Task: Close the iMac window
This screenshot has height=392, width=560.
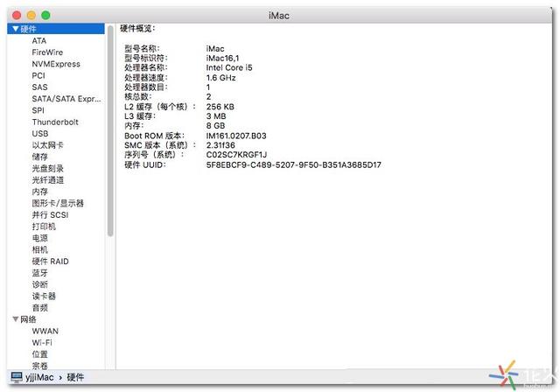Action: pyautogui.click(x=17, y=15)
